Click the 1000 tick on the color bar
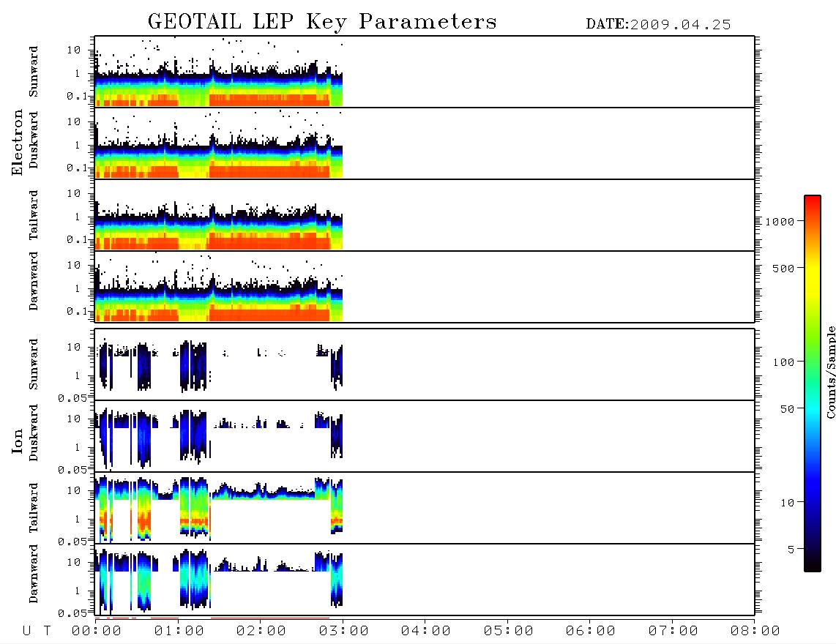836x644 pixels. 780,221
